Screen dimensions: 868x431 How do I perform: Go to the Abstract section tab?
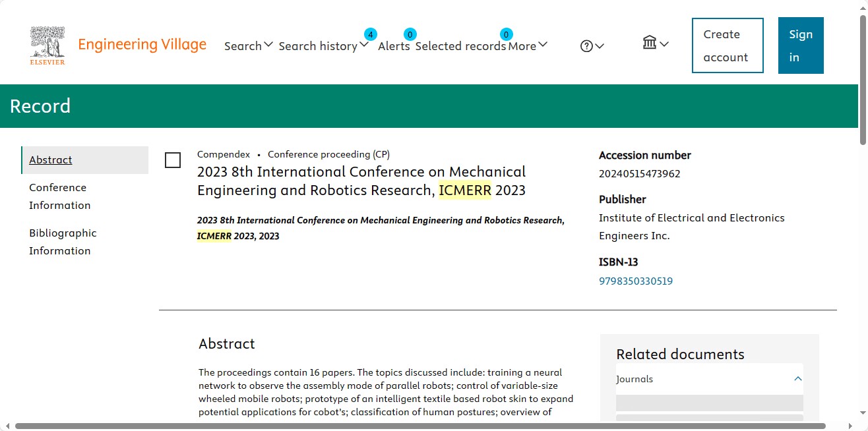point(85,160)
